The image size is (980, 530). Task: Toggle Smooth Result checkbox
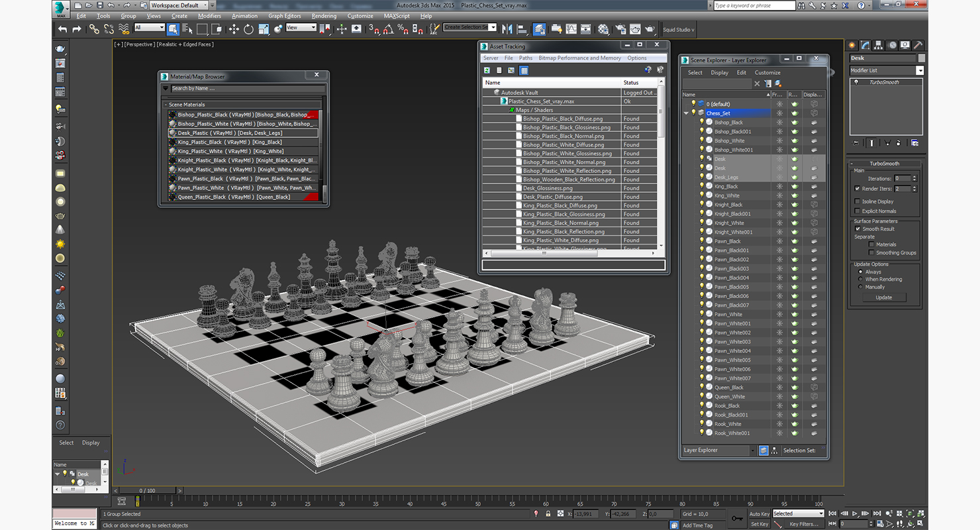tap(857, 229)
